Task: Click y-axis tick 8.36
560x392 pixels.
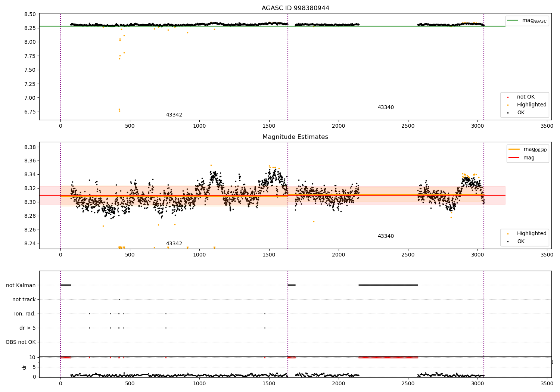Action: 29,161
